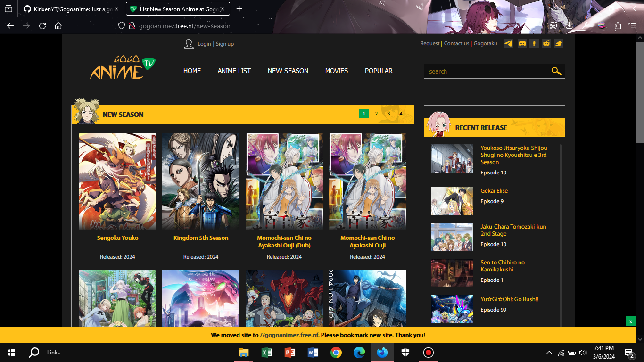
Task: Reload the page with the refresh icon
Action: [42, 26]
